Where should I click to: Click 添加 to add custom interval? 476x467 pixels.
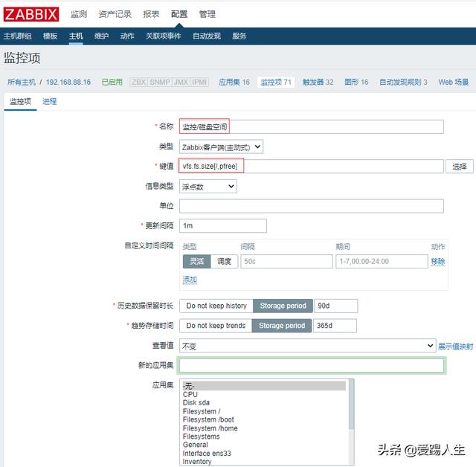click(x=190, y=280)
